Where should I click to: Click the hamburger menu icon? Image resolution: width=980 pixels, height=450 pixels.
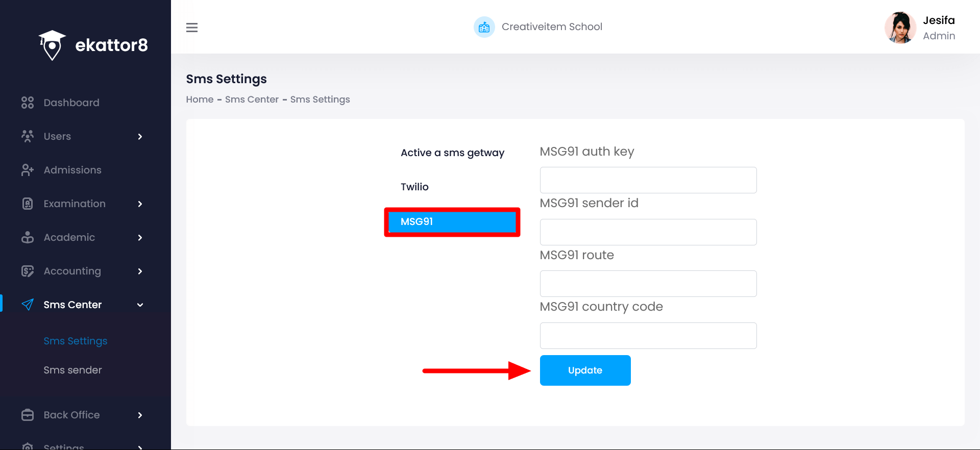(x=192, y=28)
